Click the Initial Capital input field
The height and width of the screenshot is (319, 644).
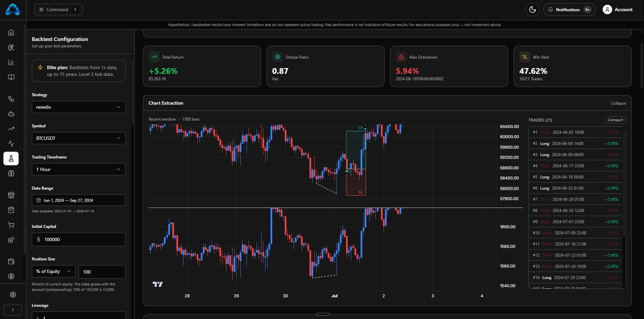click(79, 239)
